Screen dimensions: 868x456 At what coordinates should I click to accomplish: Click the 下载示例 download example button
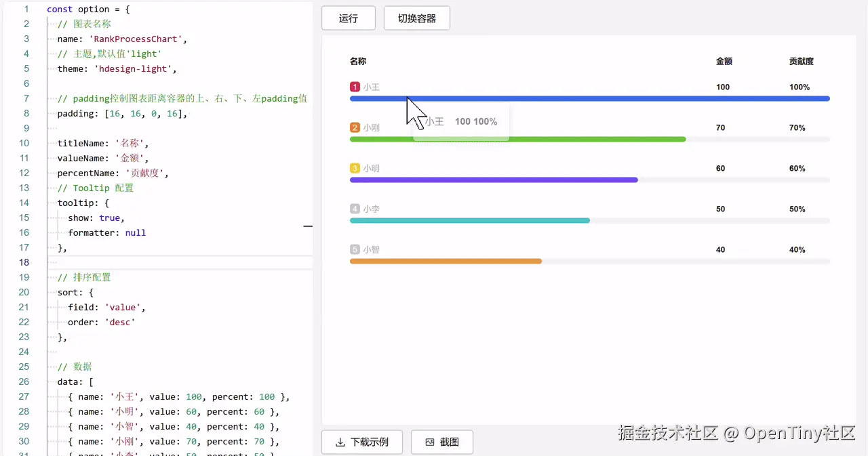(x=361, y=442)
